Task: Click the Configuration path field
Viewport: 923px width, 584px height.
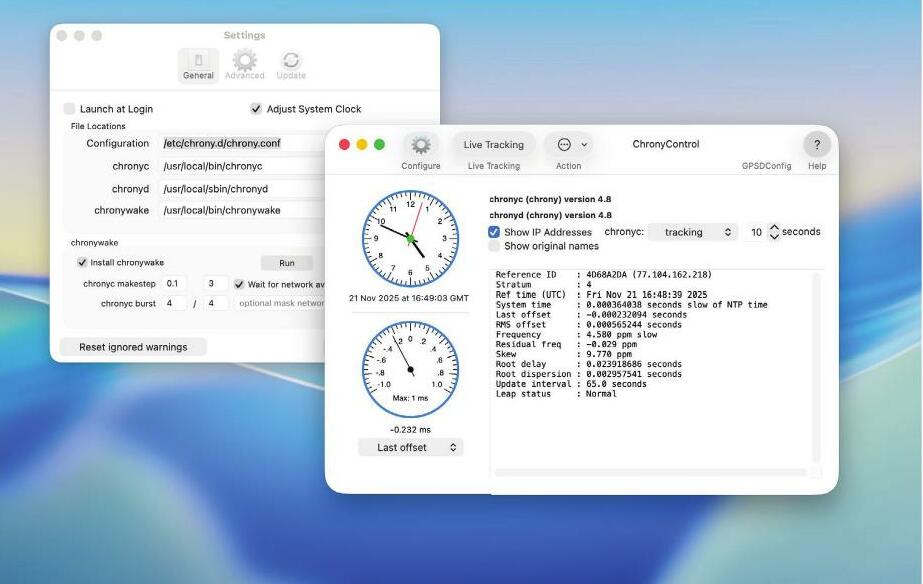Action: (241, 143)
